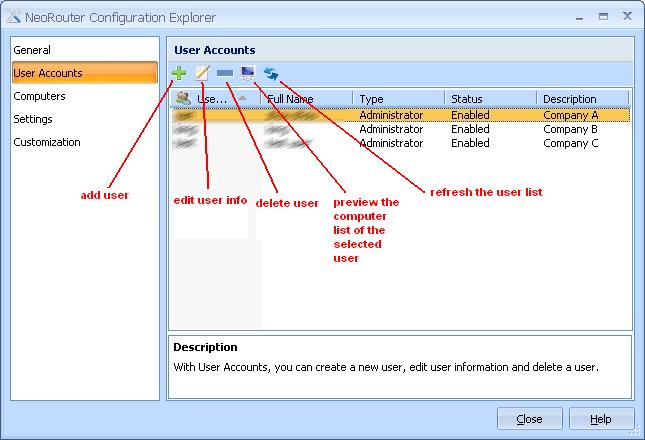This screenshot has width=645, height=440.
Task: Select User Accounts in the sidebar
Action: coord(85,73)
